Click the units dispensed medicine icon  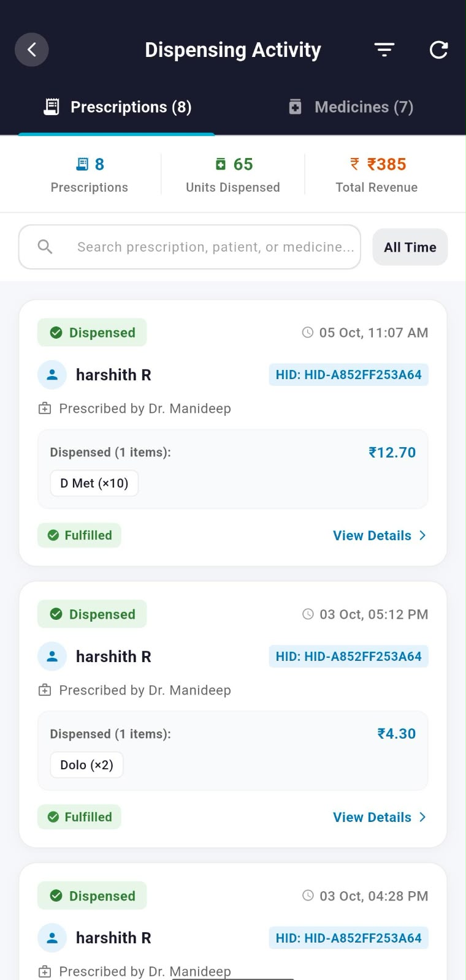click(221, 164)
